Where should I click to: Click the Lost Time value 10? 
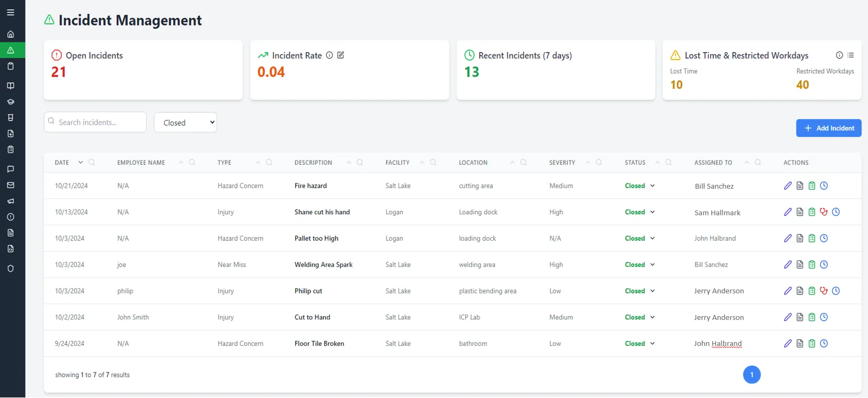click(676, 85)
